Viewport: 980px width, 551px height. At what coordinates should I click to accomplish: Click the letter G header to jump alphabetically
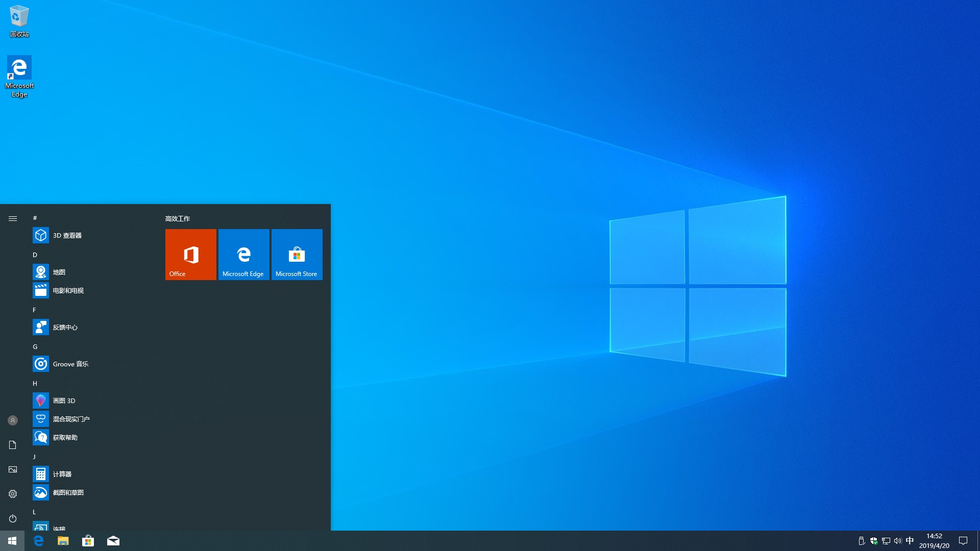tap(35, 346)
